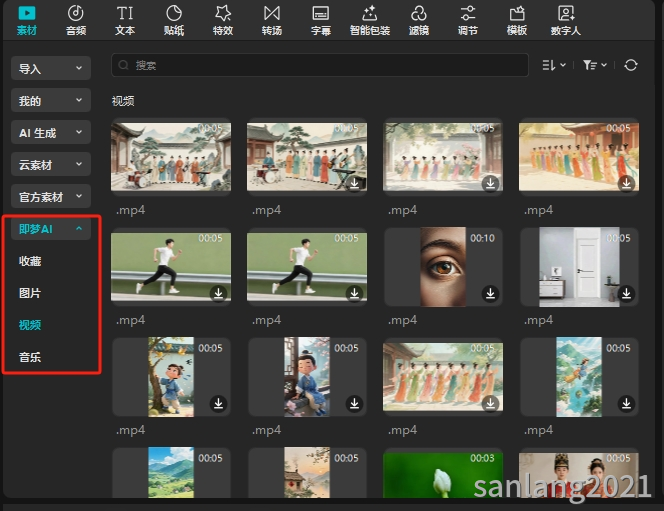
Task: Open the 文本 text tab
Action: coord(125,20)
